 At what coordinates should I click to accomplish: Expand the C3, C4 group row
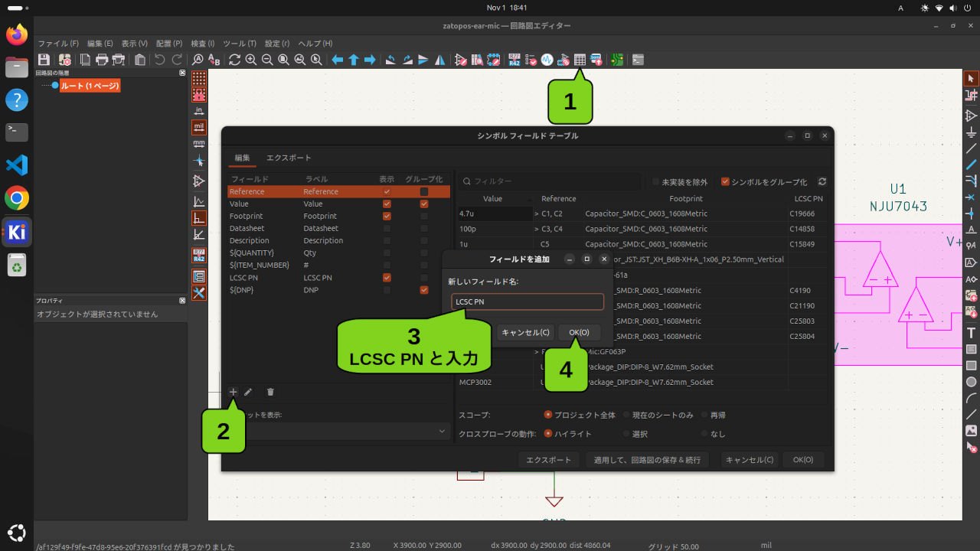537,229
